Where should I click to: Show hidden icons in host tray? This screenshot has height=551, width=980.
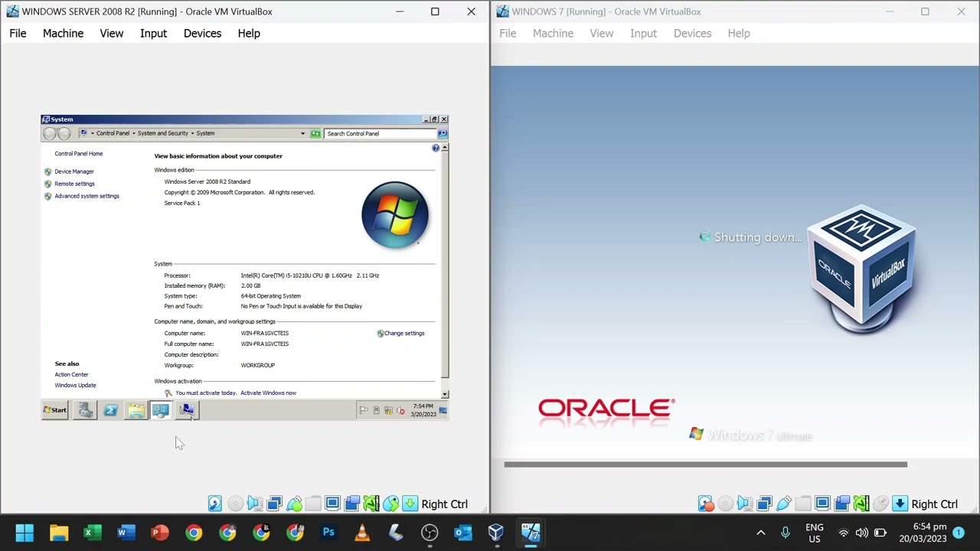pos(761,533)
